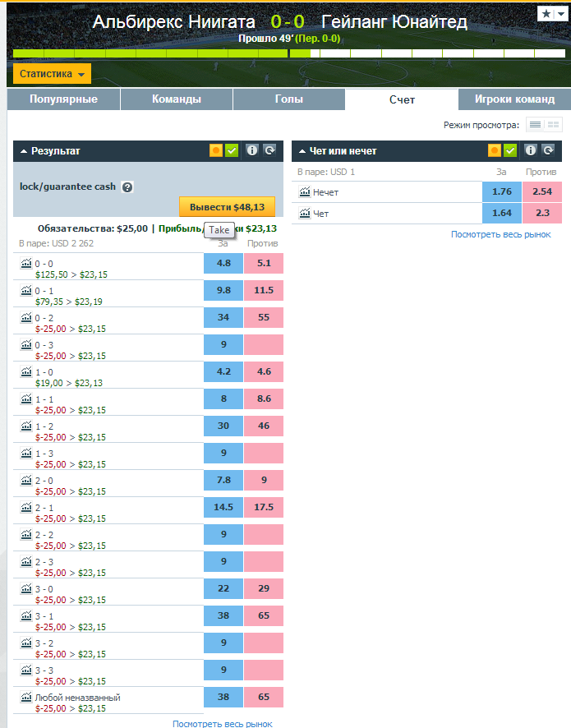571x728 pixels.
Task: Toggle green checkmark in Результат header
Action: click(x=232, y=150)
